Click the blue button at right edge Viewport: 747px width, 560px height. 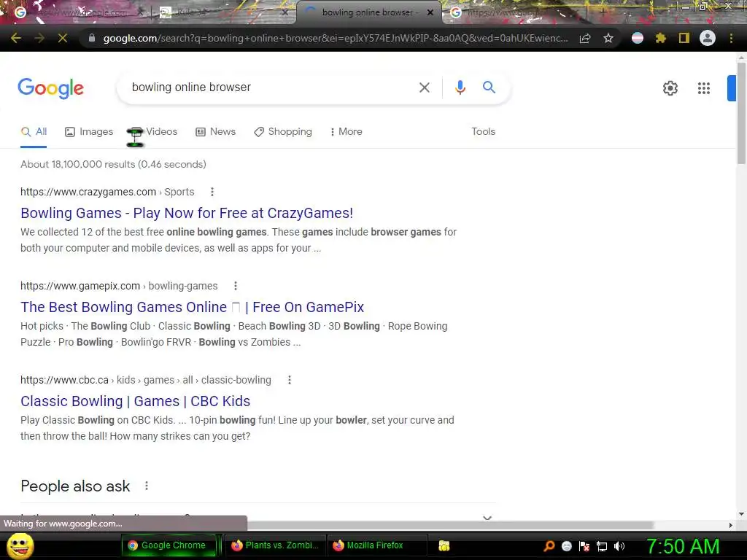point(731,88)
